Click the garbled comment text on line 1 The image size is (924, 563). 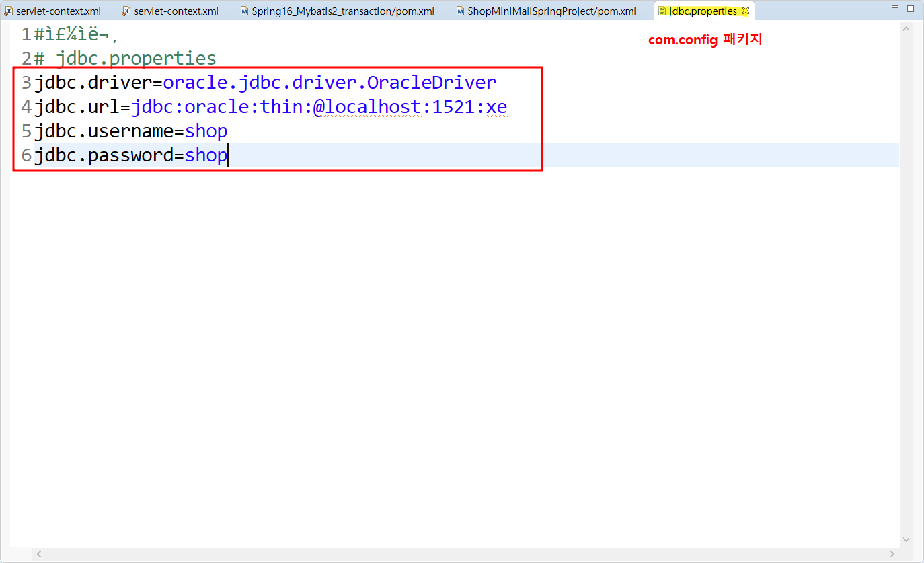coord(76,34)
